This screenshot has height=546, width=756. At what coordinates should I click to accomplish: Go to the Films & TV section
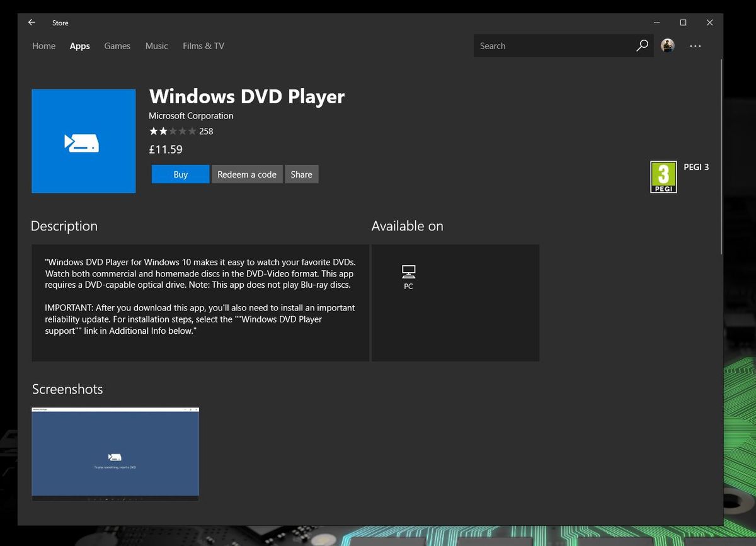pos(203,45)
